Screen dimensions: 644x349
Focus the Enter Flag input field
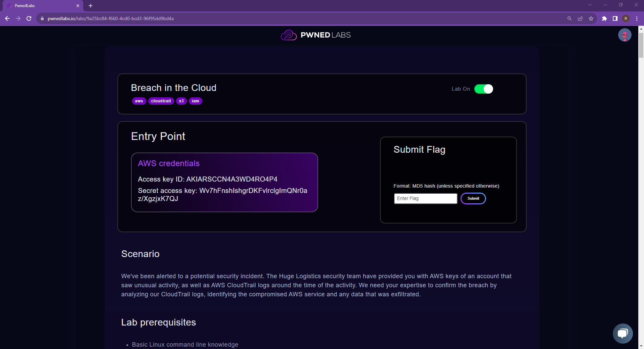point(425,198)
